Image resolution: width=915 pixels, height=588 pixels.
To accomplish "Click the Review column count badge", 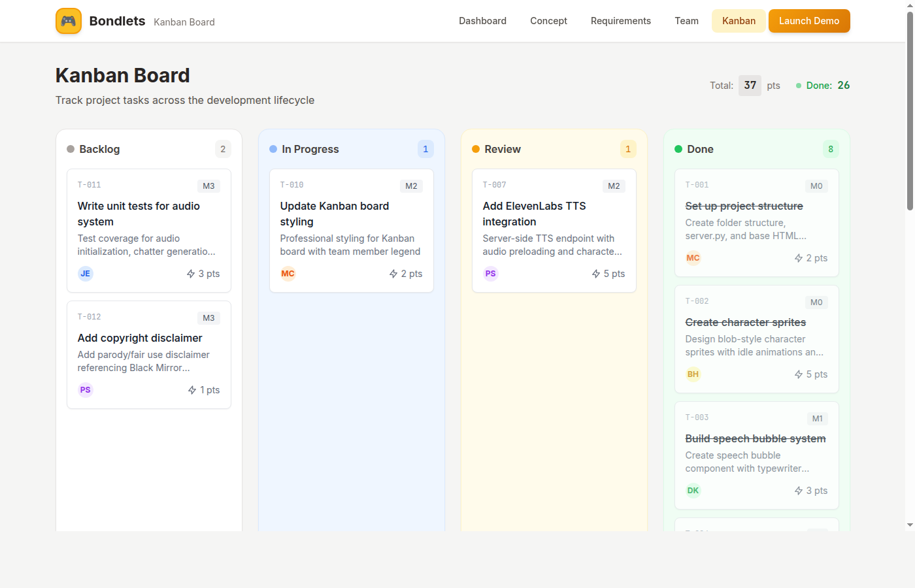I will pyautogui.click(x=628, y=149).
